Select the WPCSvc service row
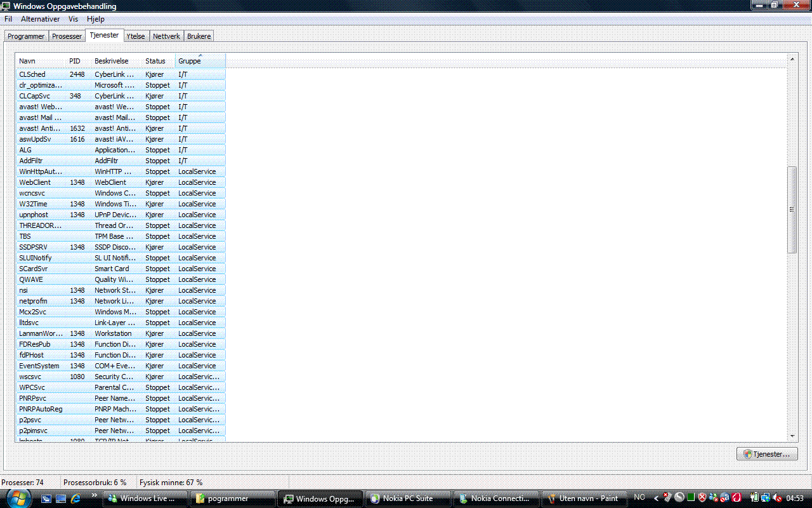This screenshot has height=508, width=812. pyautogui.click(x=121, y=387)
